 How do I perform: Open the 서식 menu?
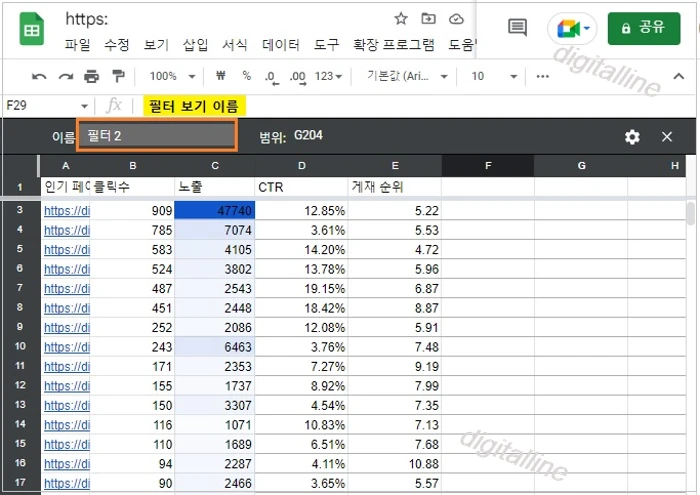(234, 45)
